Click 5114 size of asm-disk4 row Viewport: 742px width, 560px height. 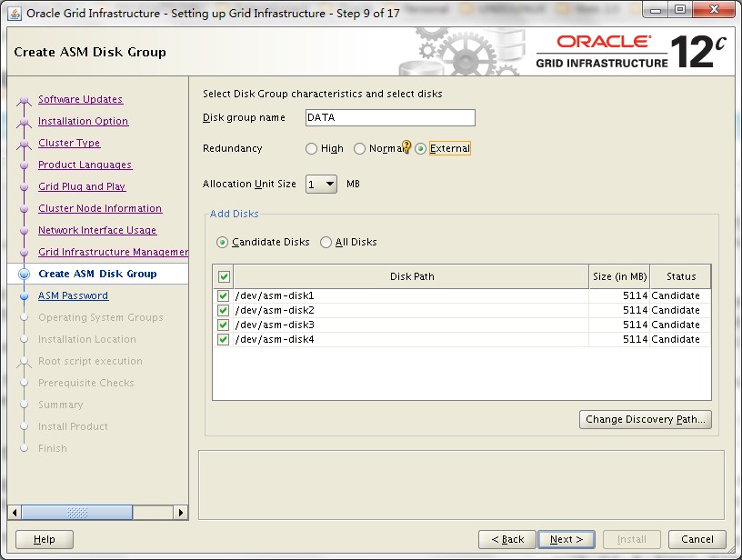635,340
